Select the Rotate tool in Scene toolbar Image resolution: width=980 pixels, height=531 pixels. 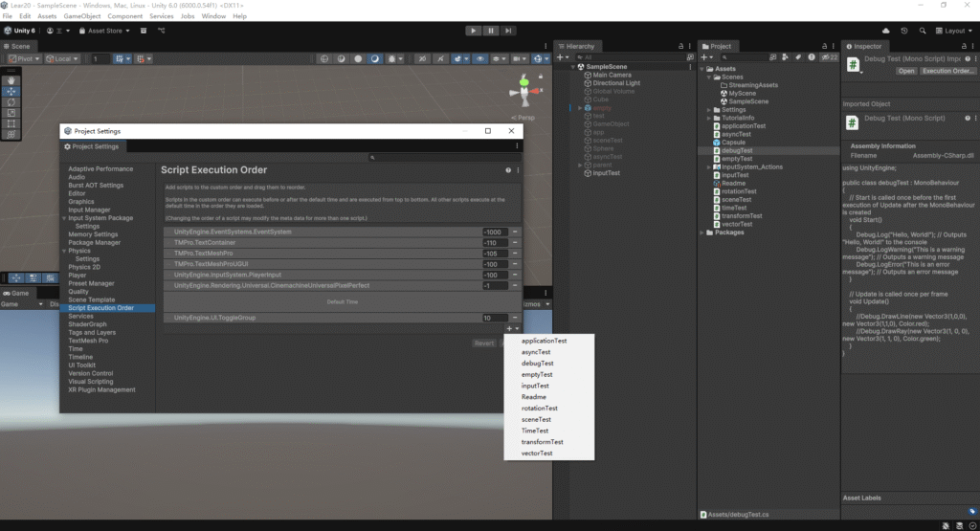pos(11,101)
